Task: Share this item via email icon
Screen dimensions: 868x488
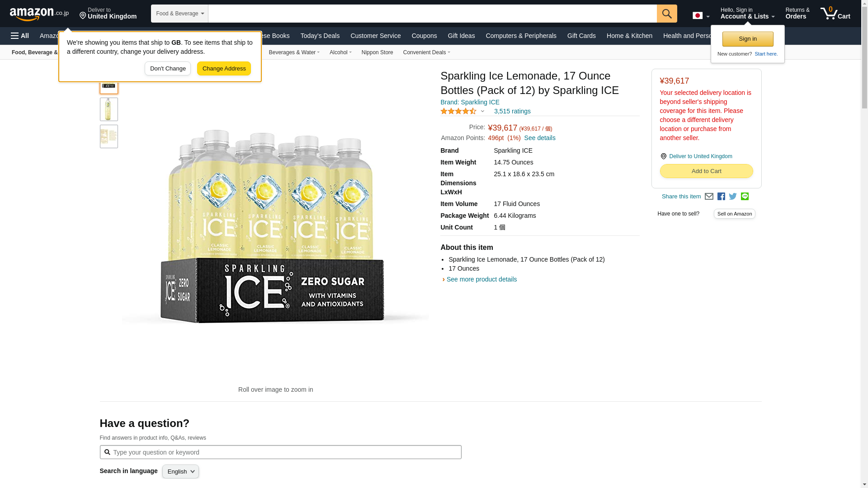Action: click(x=709, y=197)
